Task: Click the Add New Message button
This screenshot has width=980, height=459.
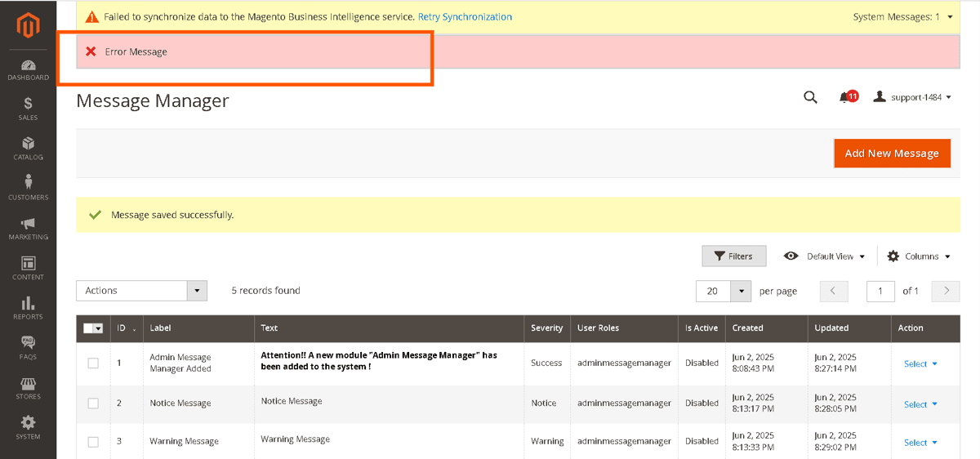Action: tap(892, 153)
